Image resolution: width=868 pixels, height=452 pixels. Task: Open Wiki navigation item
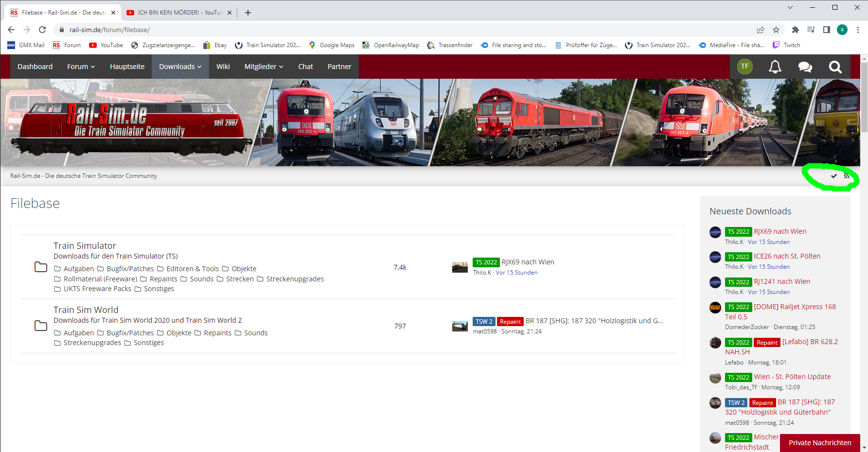[x=223, y=67]
